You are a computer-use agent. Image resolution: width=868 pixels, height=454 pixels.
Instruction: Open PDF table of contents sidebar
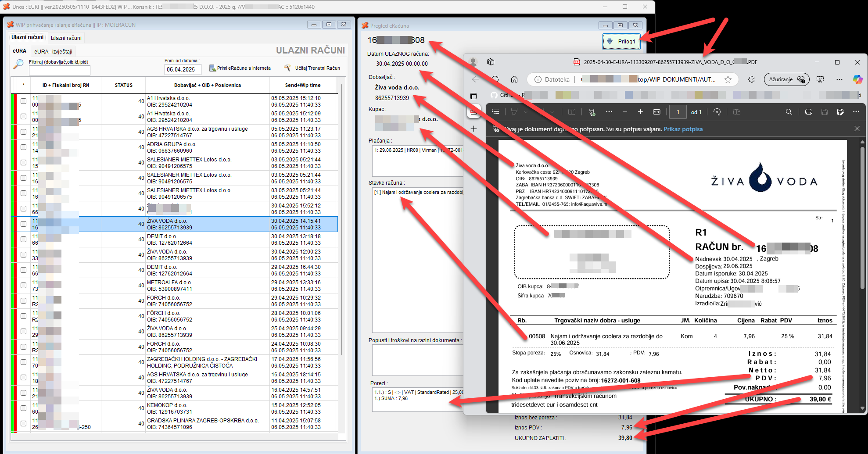pyautogui.click(x=495, y=112)
